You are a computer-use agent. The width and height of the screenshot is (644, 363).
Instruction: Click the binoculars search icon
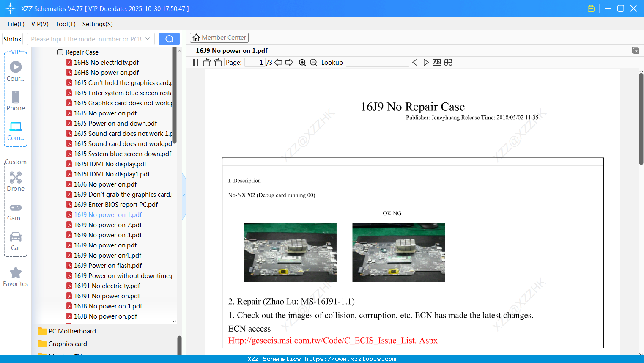pyautogui.click(x=448, y=63)
